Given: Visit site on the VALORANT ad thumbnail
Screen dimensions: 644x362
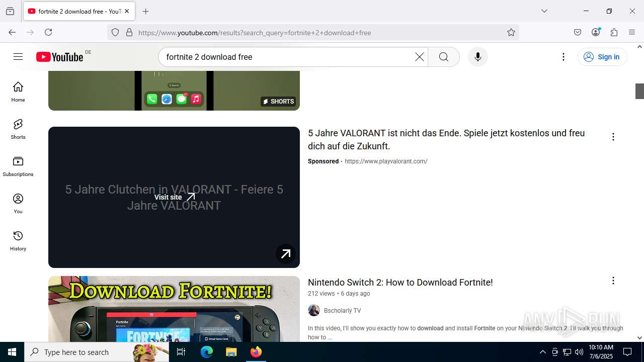Looking at the screenshot, I should [174, 197].
